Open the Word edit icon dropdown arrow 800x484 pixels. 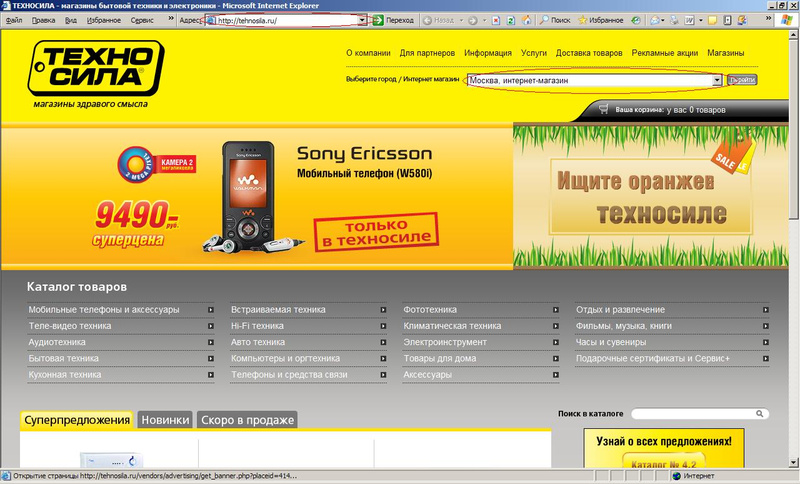pyautogui.click(x=701, y=20)
